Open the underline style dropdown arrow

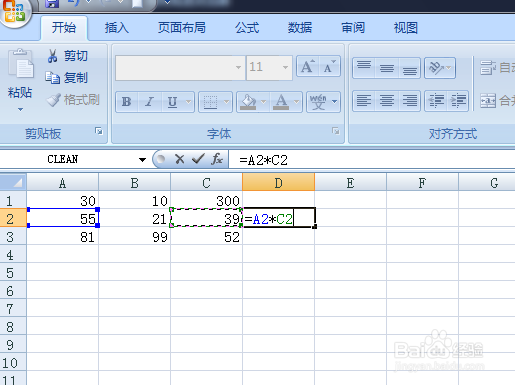(x=189, y=102)
